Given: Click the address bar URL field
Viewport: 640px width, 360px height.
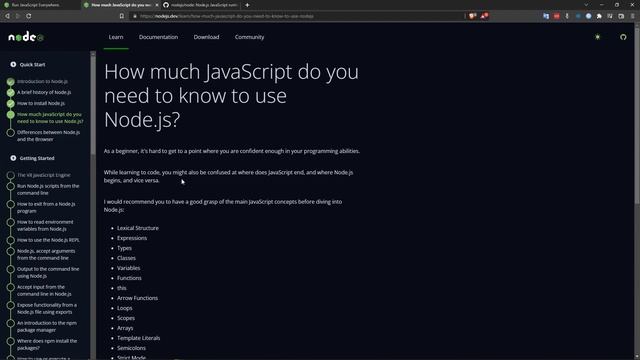Looking at the screenshot, I should 298,16.
